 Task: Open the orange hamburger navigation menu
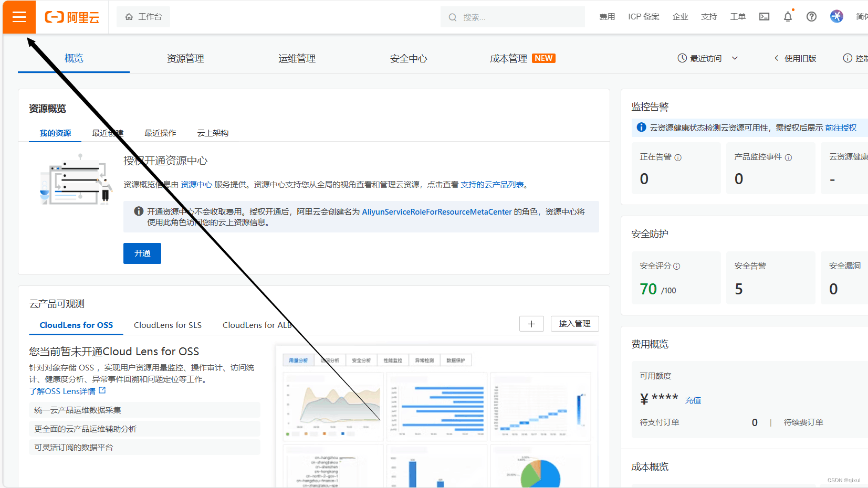pyautogui.click(x=19, y=17)
